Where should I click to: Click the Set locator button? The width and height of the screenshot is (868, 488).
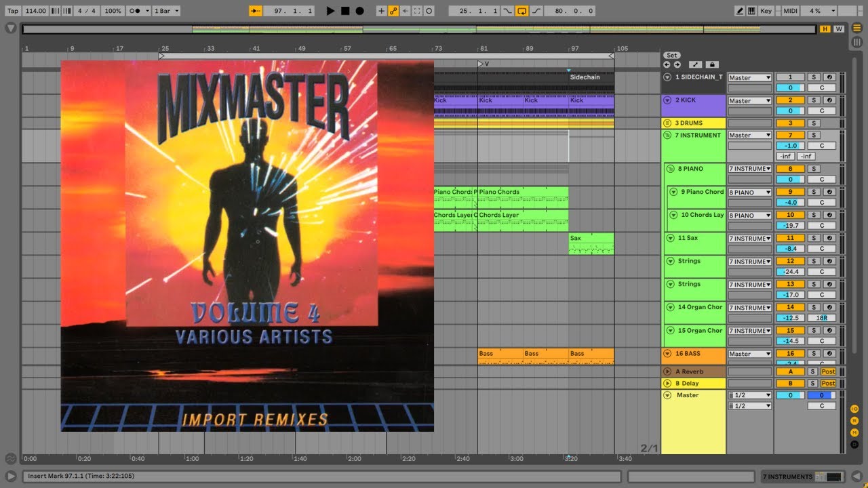671,56
